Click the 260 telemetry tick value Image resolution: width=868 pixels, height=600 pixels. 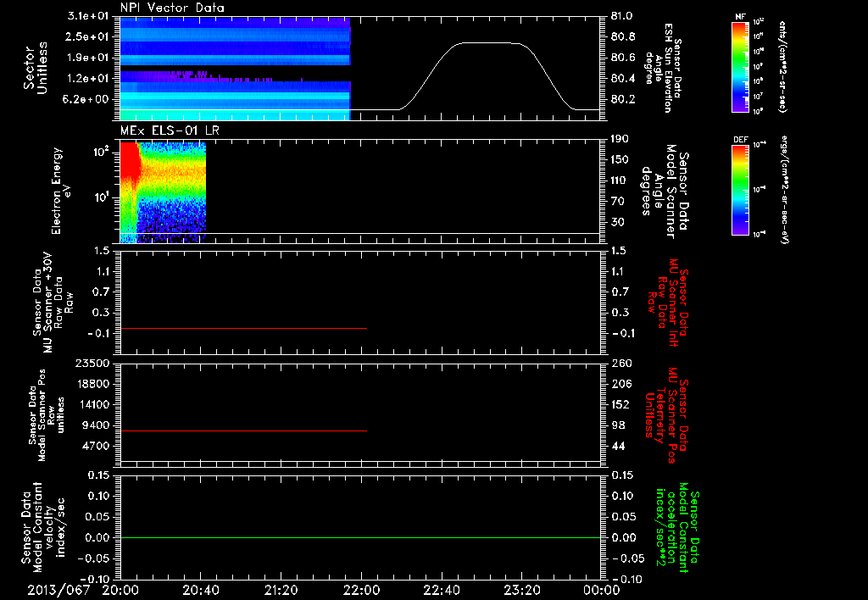(620, 364)
